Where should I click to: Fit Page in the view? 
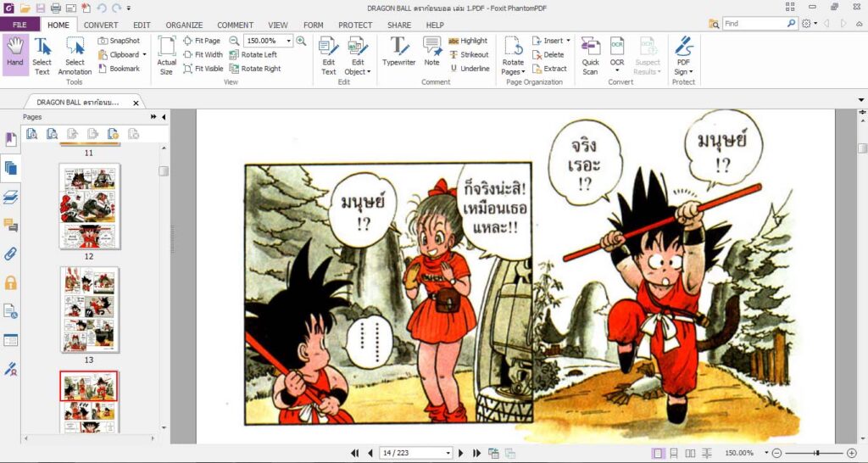tap(202, 41)
